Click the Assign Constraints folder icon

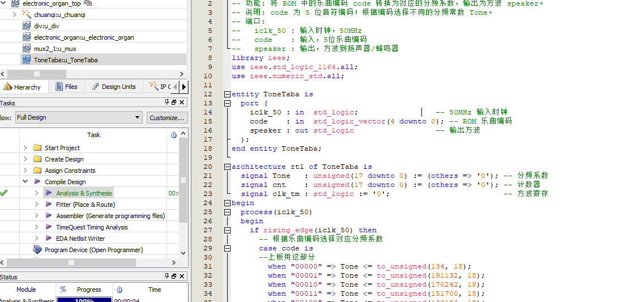37,170
